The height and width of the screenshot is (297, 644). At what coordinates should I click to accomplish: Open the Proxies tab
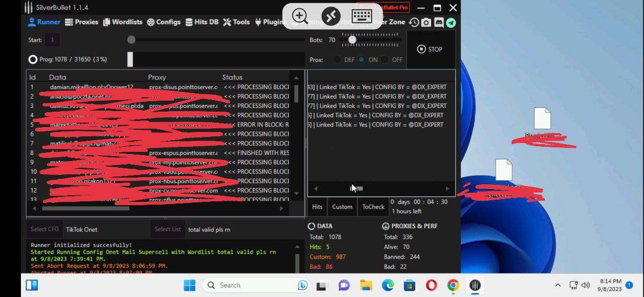pyautogui.click(x=81, y=22)
